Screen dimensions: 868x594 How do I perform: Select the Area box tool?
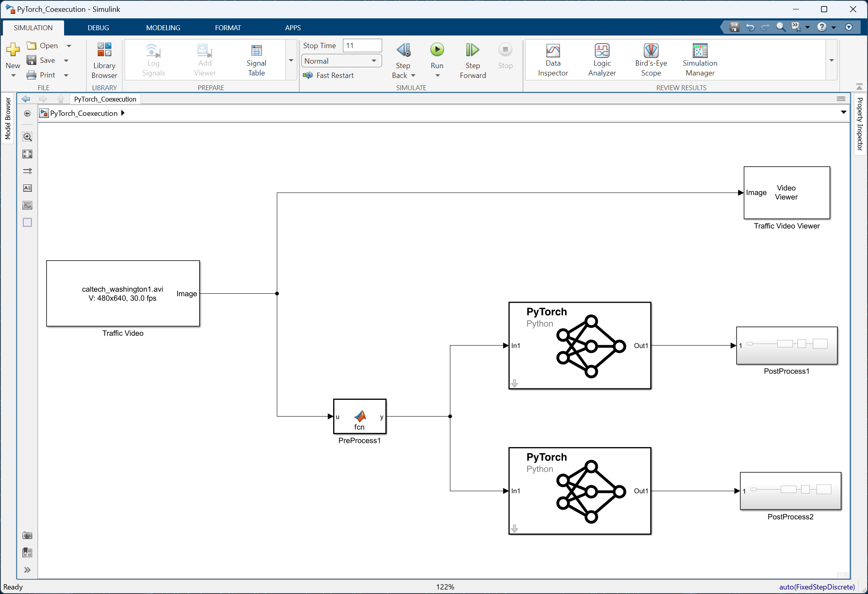point(27,222)
